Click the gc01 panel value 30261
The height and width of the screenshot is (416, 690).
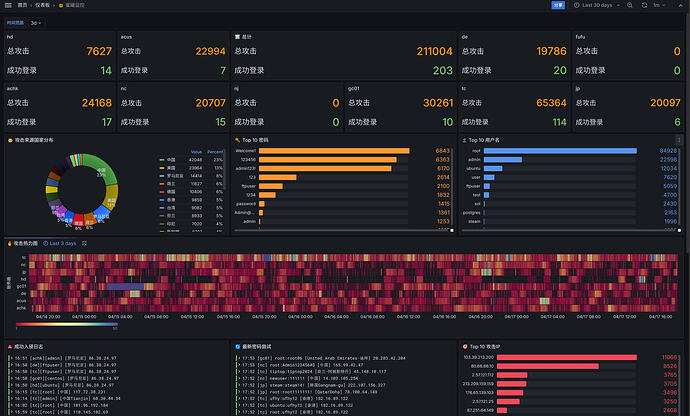pyautogui.click(x=438, y=103)
